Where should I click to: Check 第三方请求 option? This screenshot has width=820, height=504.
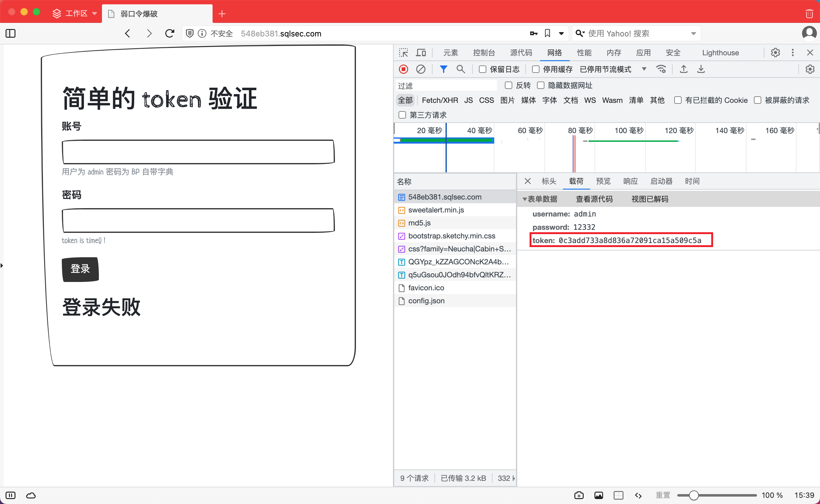pos(402,115)
